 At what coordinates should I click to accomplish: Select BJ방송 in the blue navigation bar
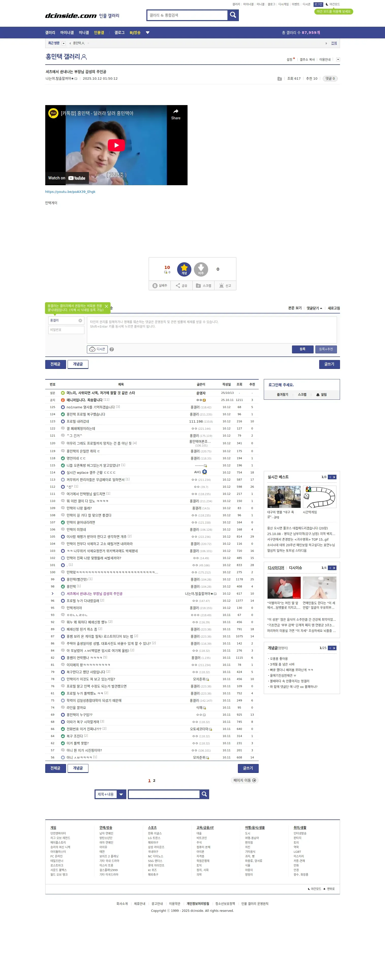point(135,33)
